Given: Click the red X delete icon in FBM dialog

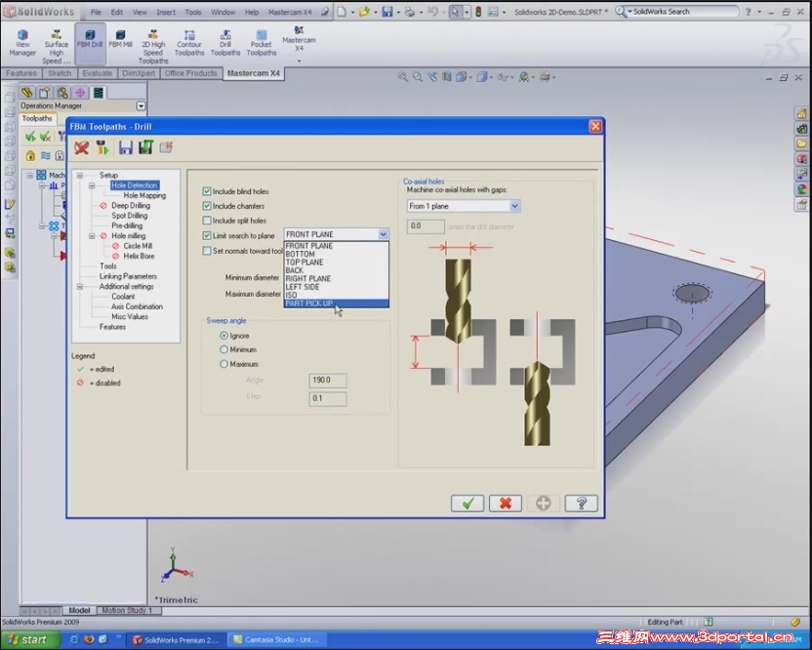Looking at the screenshot, I should pyautogui.click(x=81, y=148).
